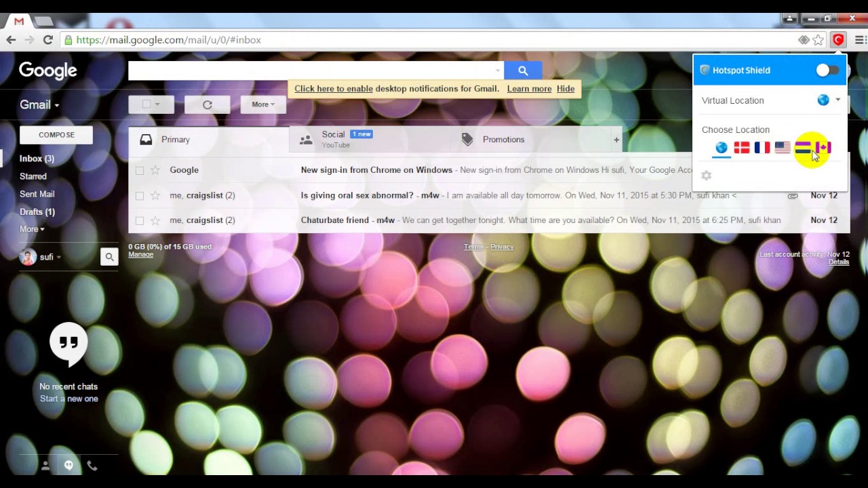Image resolution: width=868 pixels, height=488 pixels.
Task: Open the Hangouts conversations icon at bottom
Action: (68, 466)
